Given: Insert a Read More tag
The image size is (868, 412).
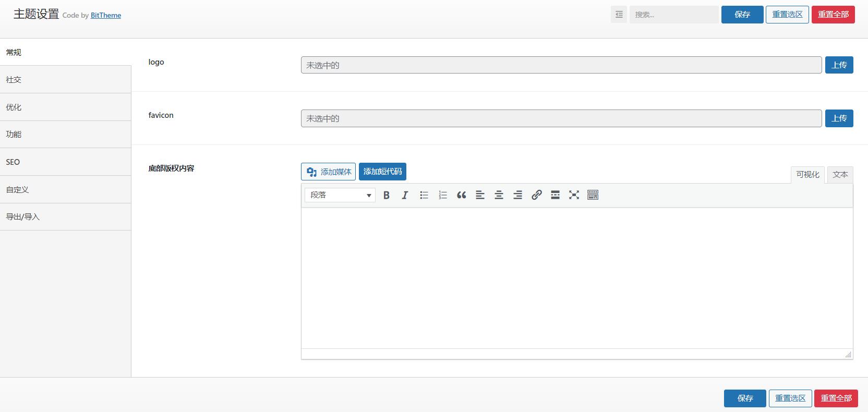Looking at the screenshot, I should coord(555,195).
